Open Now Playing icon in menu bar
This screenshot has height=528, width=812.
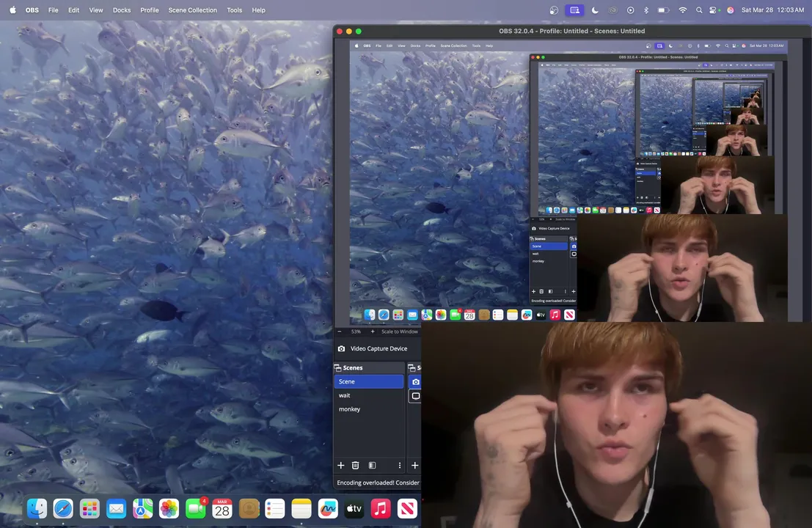(x=630, y=10)
